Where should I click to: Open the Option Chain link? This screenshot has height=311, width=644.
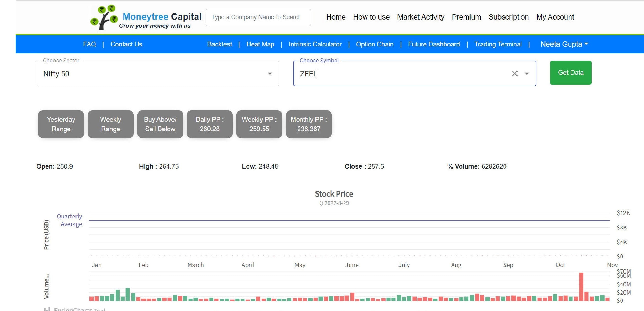pyautogui.click(x=374, y=44)
